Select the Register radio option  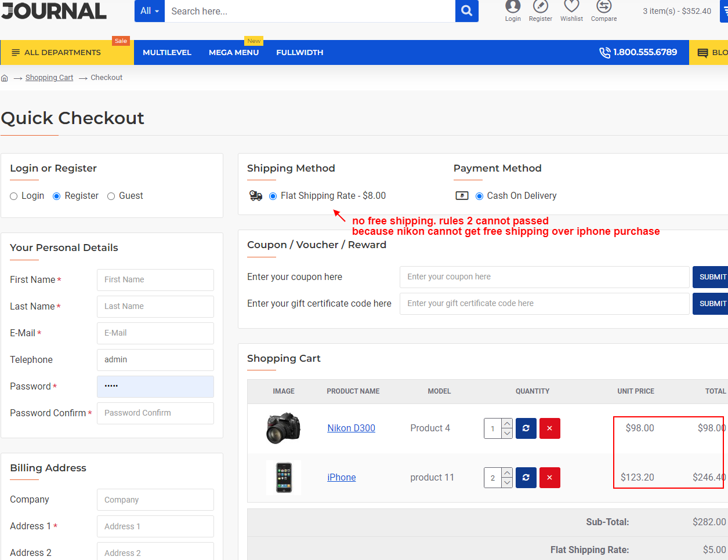point(57,197)
